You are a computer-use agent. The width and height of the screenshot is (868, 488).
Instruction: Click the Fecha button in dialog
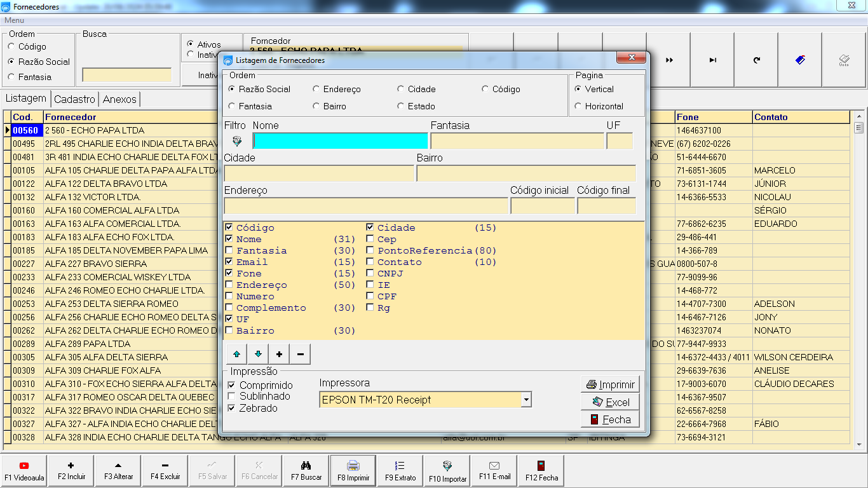click(x=610, y=419)
